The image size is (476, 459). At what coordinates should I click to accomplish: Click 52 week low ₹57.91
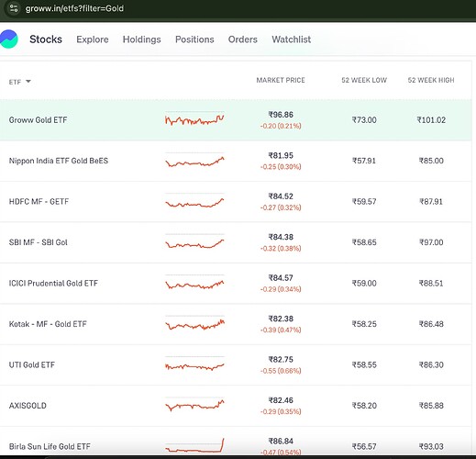coord(364,161)
